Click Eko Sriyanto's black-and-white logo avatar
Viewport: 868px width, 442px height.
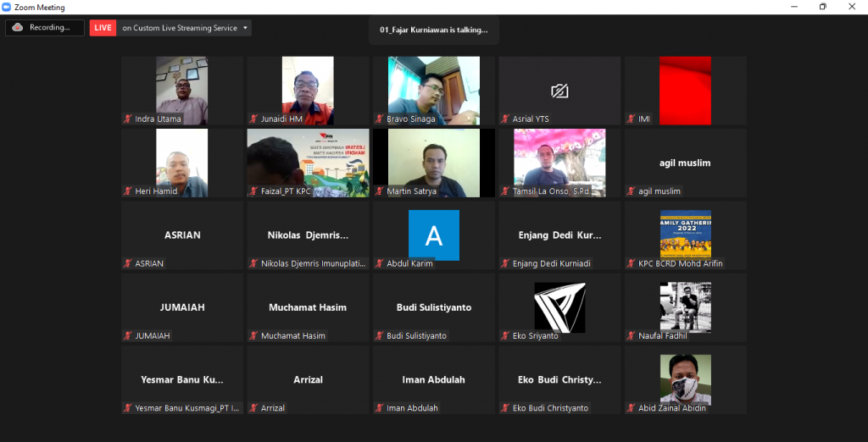pos(559,307)
